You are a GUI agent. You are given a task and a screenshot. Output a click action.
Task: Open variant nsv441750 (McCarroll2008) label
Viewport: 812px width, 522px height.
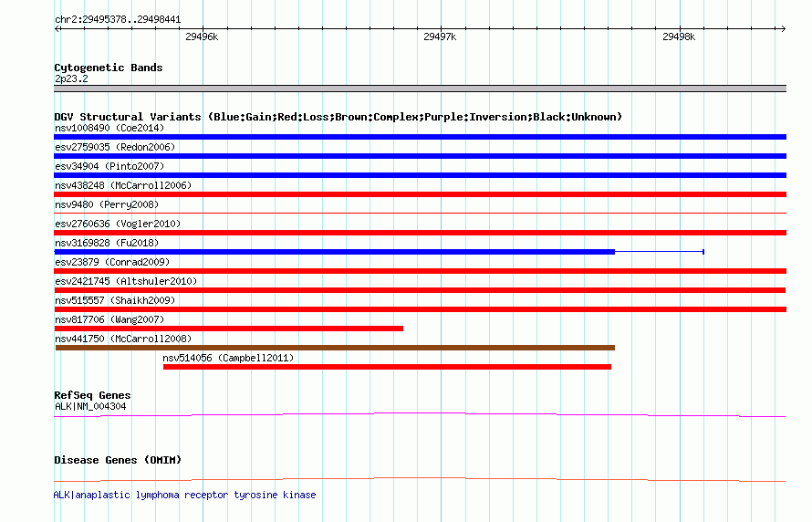click(x=123, y=339)
